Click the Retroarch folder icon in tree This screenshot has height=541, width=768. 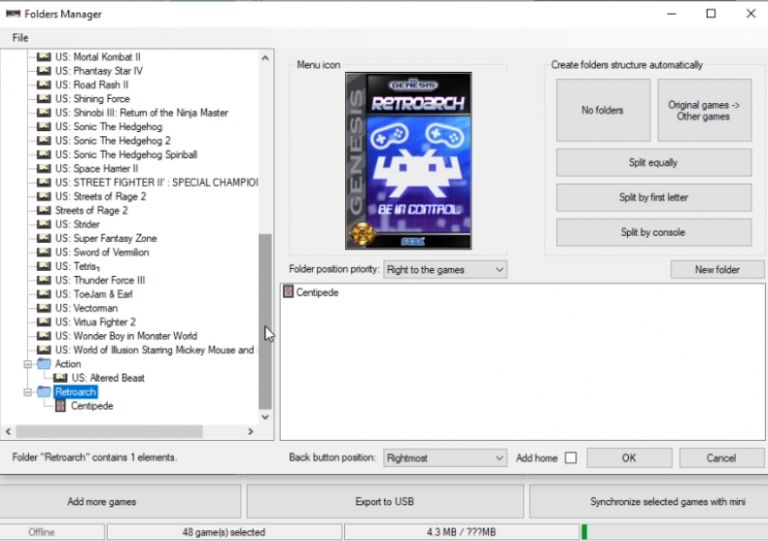tap(43, 392)
